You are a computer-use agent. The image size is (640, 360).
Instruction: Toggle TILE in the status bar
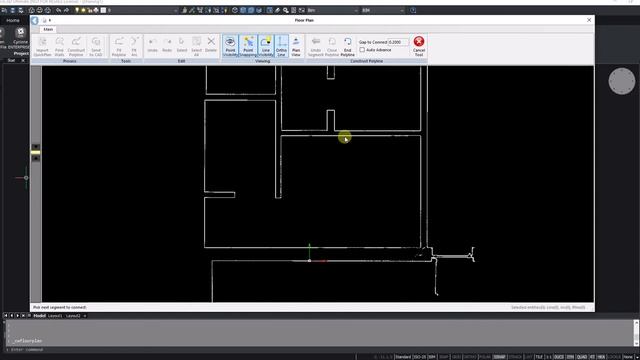539,357
